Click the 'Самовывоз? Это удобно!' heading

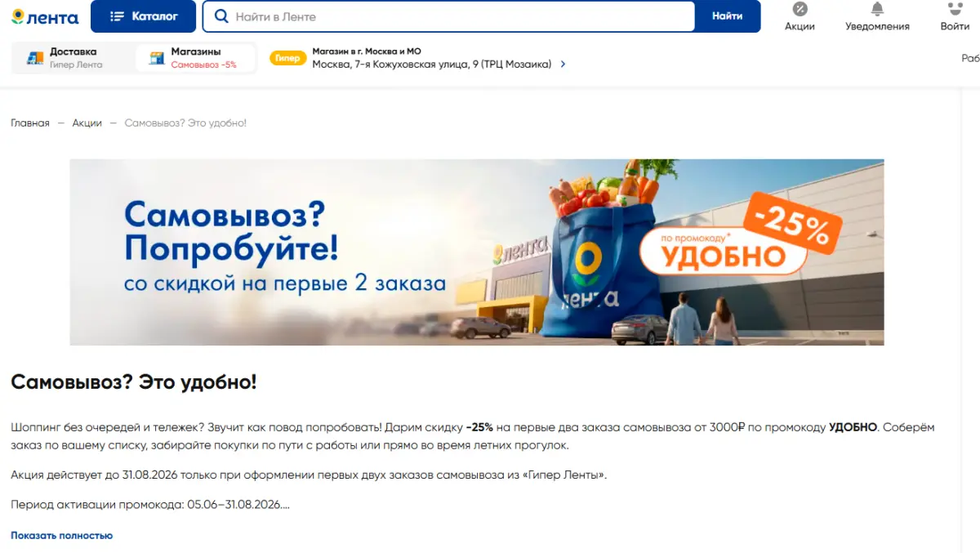pos(134,382)
